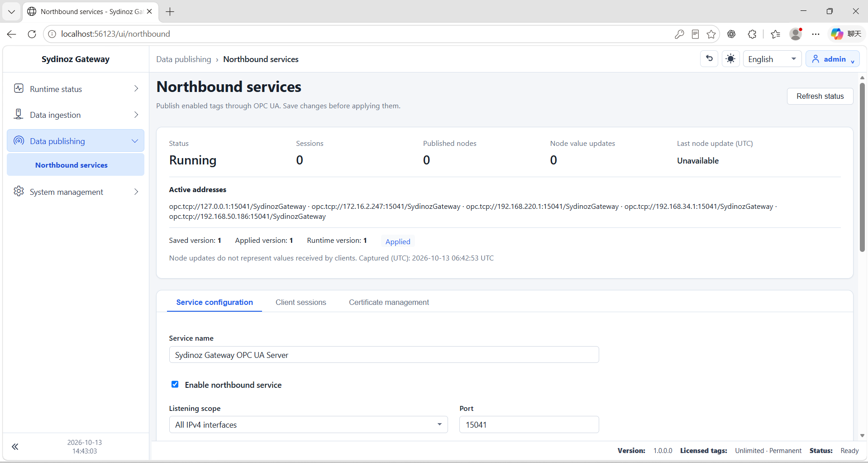This screenshot has width=868, height=463.
Task: Bookmark page with the star icon
Action: coord(711,34)
